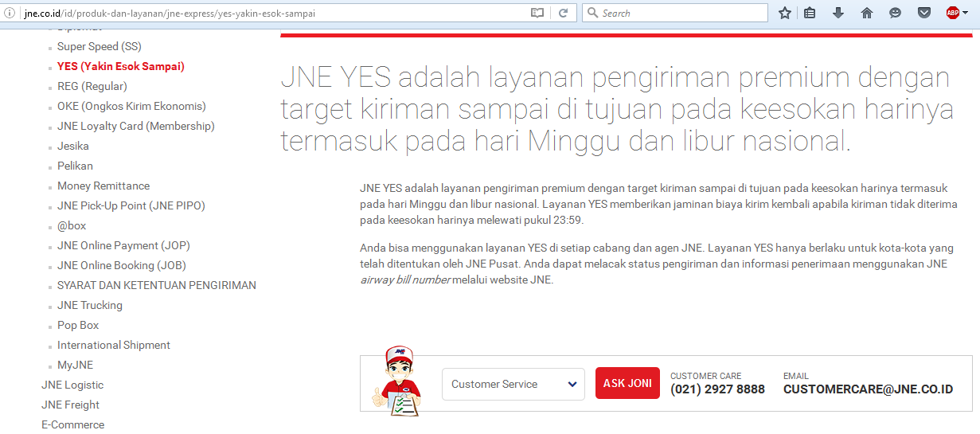This screenshot has height=434, width=980.
Task: Click CUSTOMERCARE@JNE.CO.ID email address
Action: click(x=868, y=389)
